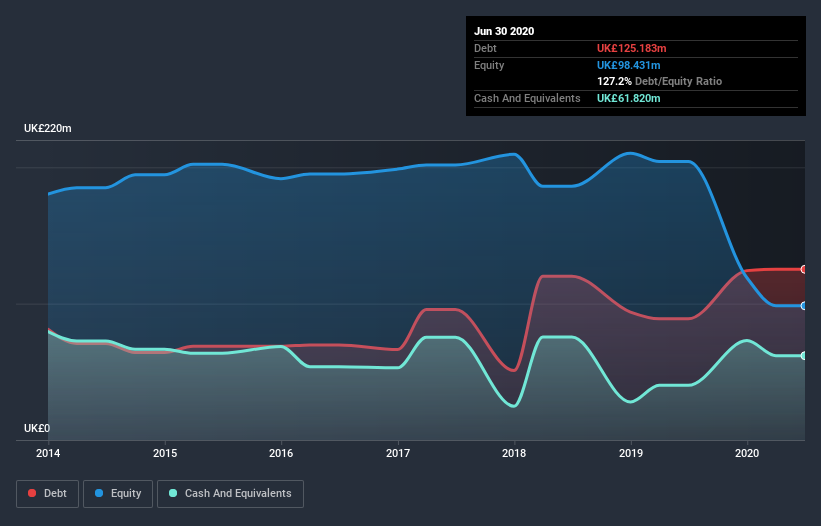Click the Equity label in tooltip
Viewport: 821px width, 526px height.
point(489,65)
